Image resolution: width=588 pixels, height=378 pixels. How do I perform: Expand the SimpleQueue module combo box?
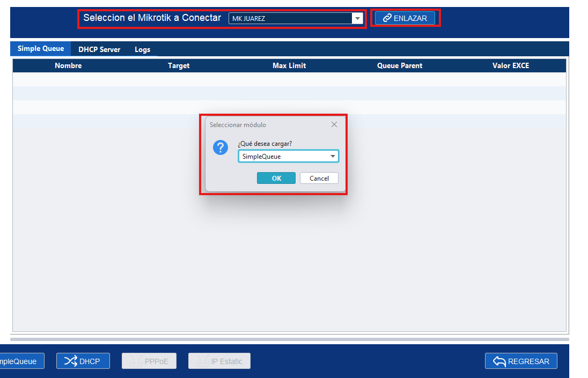click(x=333, y=157)
